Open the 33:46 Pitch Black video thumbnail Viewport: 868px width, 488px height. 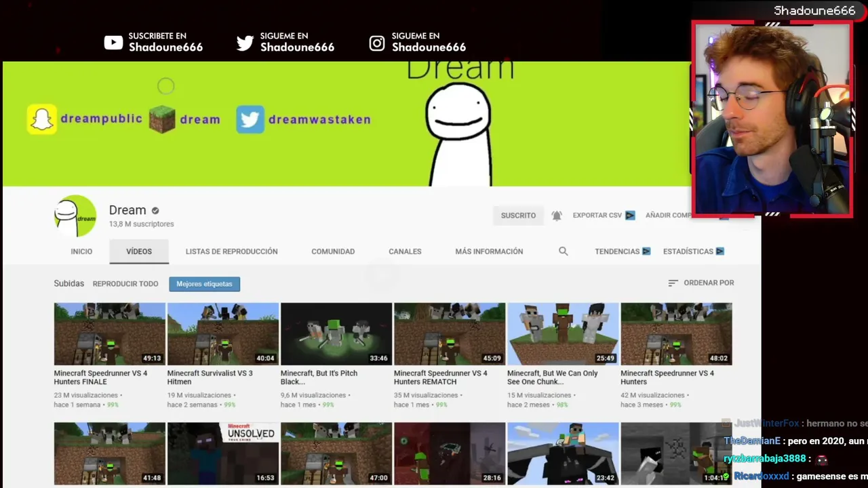336,334
